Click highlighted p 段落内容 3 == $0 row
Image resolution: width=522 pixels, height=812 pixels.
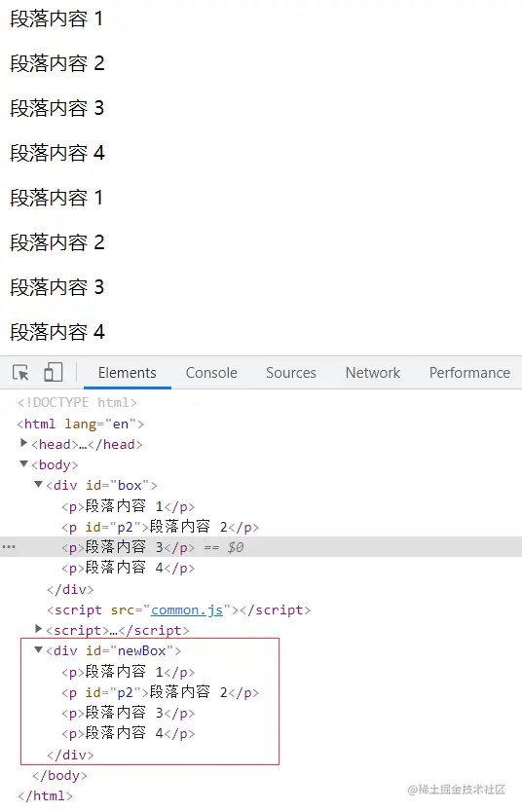tap(261, 547)
